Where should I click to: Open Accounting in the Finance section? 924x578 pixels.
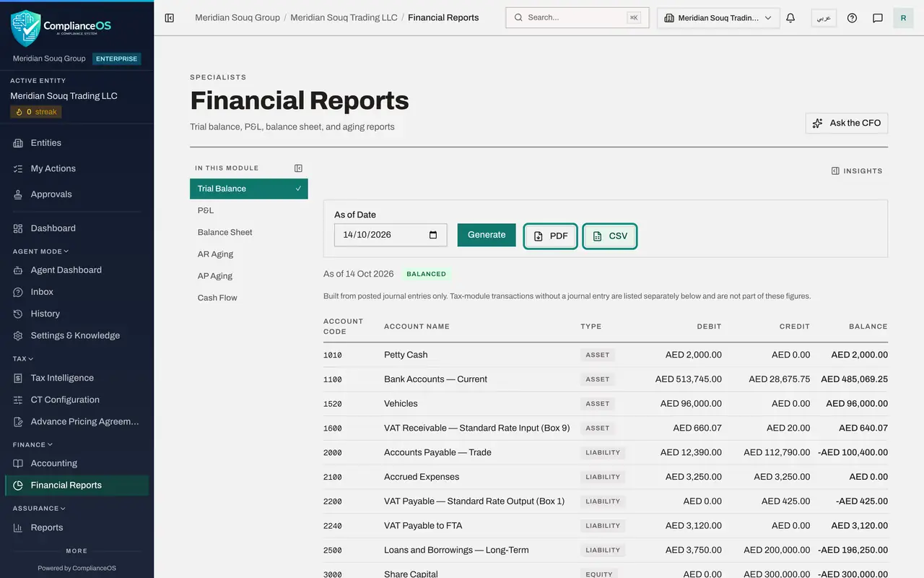(x=77, y=463)
